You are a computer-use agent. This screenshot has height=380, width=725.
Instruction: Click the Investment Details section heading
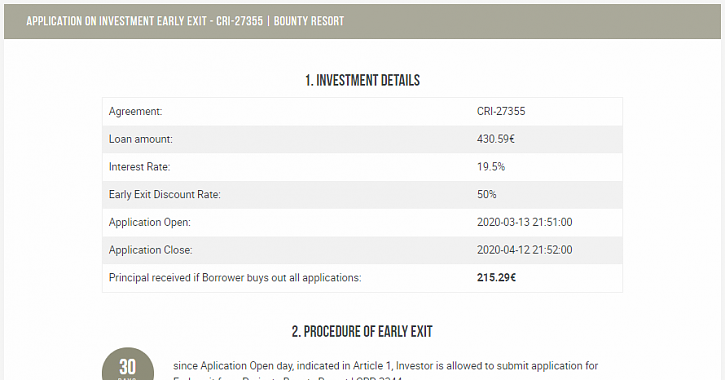click(362, 80)
